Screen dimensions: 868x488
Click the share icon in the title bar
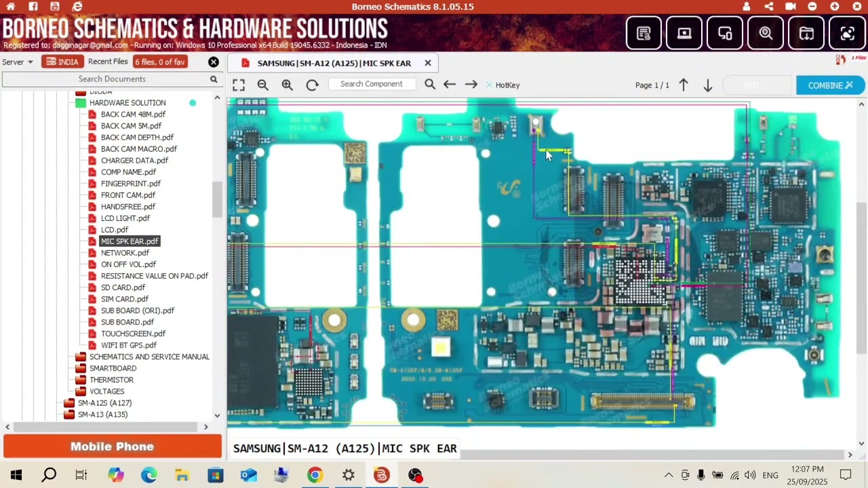click(x=768, y=6)
